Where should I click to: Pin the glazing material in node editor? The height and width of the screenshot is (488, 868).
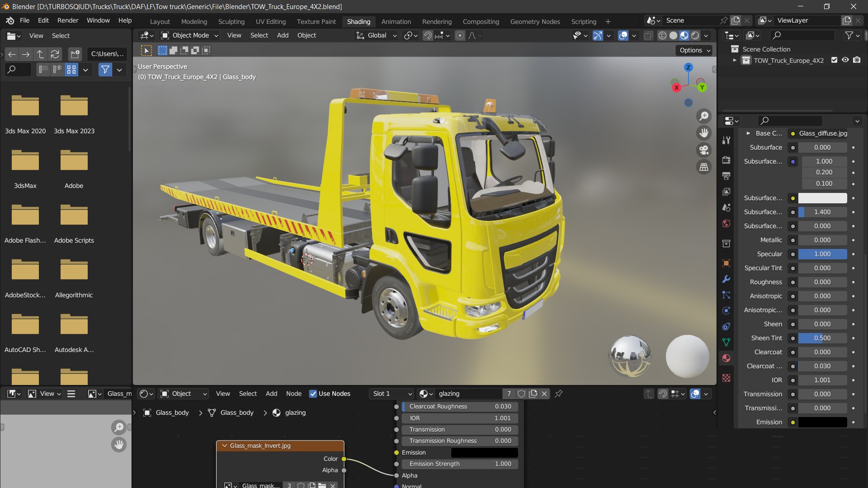[x=559, y=394]
